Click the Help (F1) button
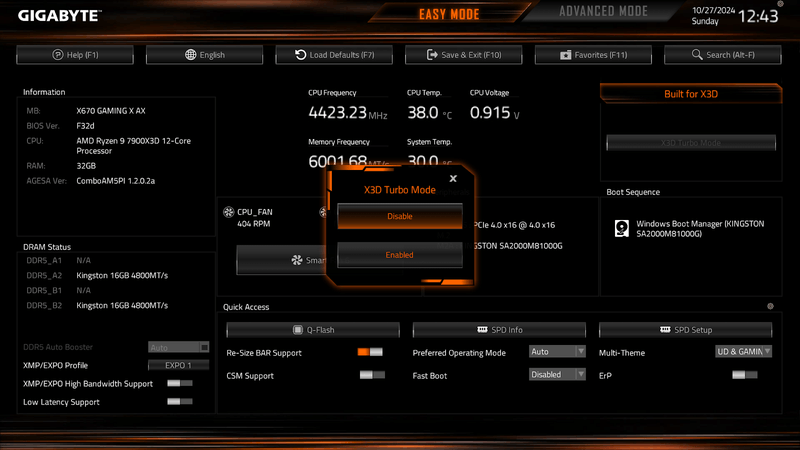The width and height of the screenshot is (800, 450). (x=75, y=55)
